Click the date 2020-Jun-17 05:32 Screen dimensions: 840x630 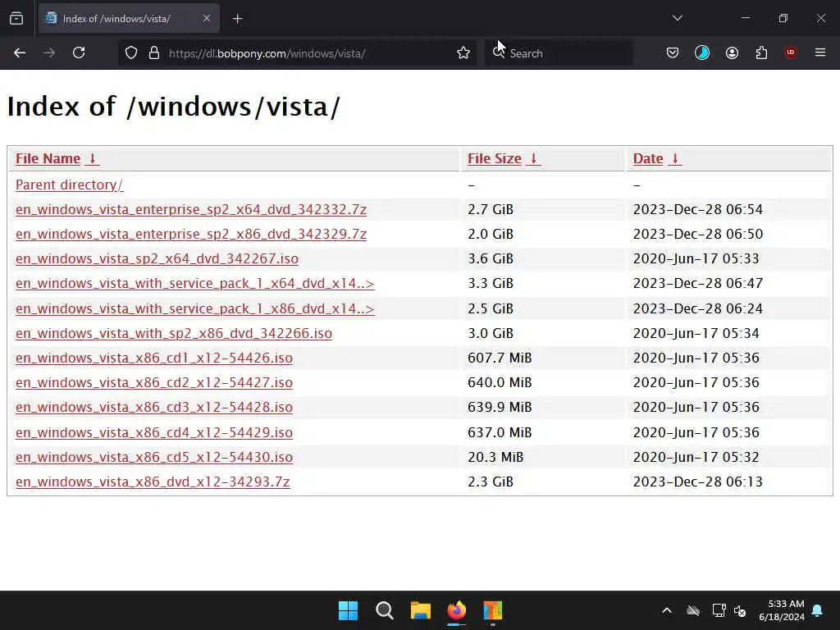point(696,457)
